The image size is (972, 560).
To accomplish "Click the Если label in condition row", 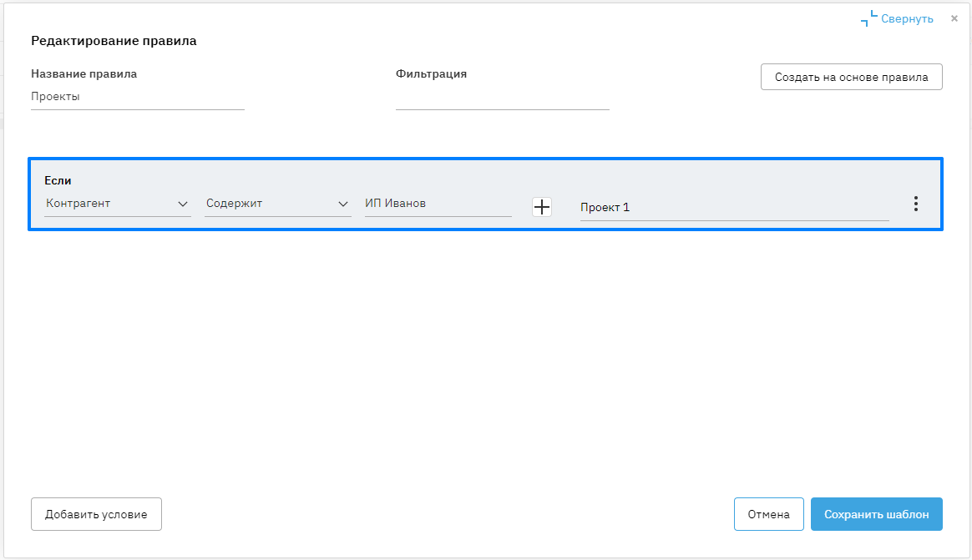I will (x=58, y=180).
